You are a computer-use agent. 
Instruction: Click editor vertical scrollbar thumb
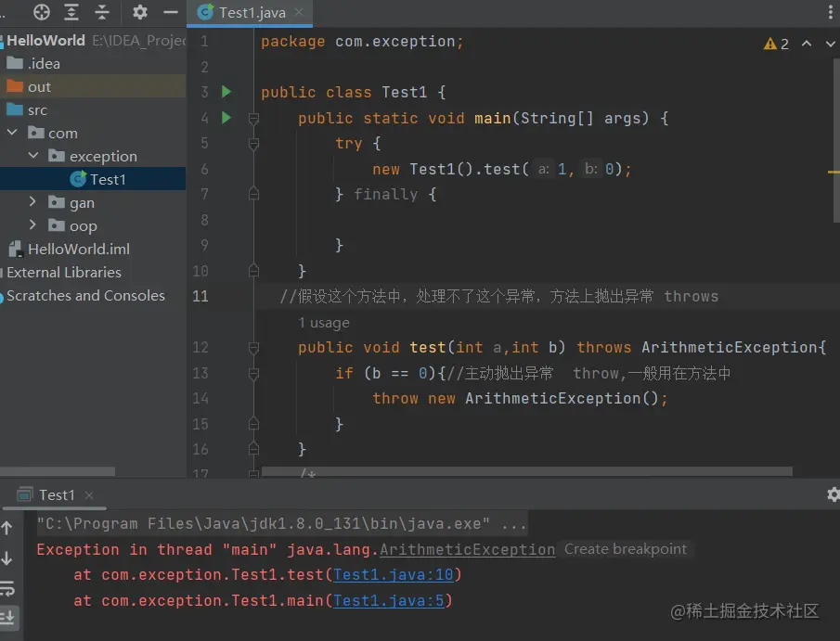(x=836, y=140)
